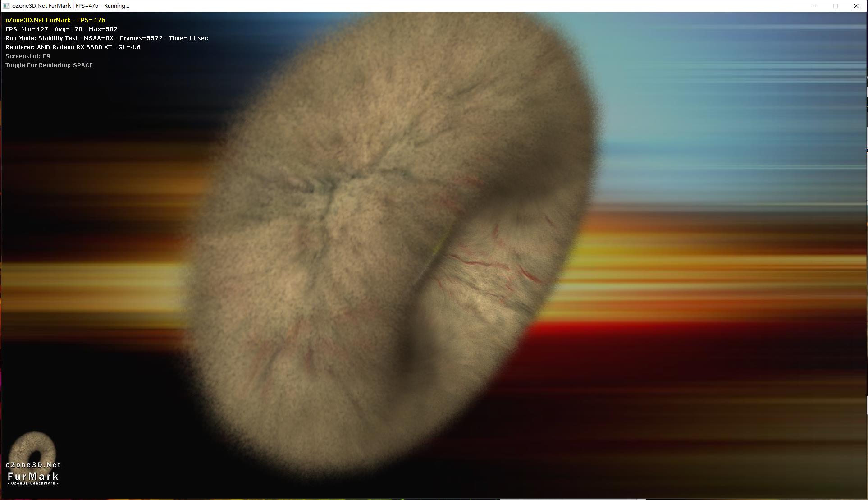Click the Screenshot F9 hint text

[28, 56]
